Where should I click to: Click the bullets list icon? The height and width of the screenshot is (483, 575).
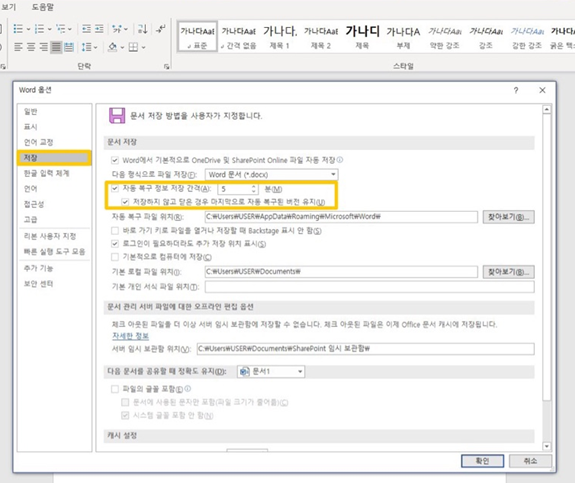(18, 29)
